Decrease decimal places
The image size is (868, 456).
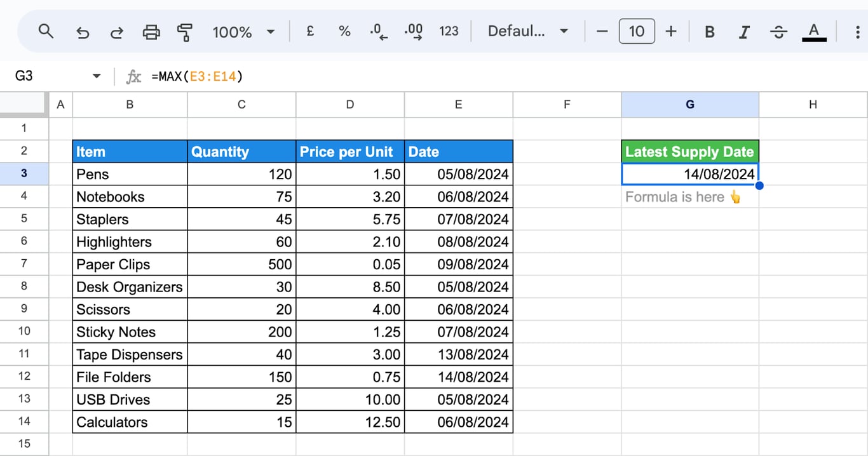(379, 32)
